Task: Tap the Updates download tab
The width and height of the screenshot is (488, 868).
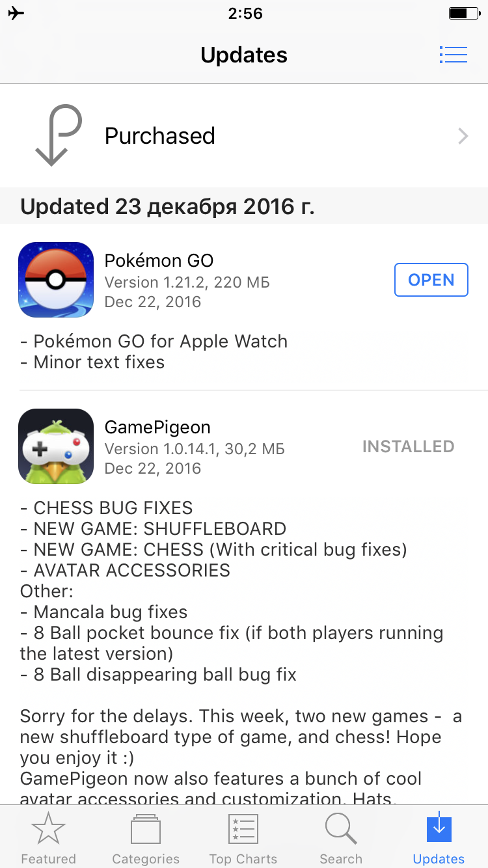Action: (439, 839)
